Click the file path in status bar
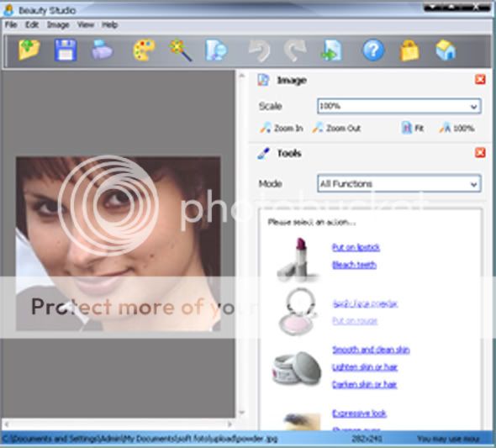 pyautogui.click(x=140, y=439)
